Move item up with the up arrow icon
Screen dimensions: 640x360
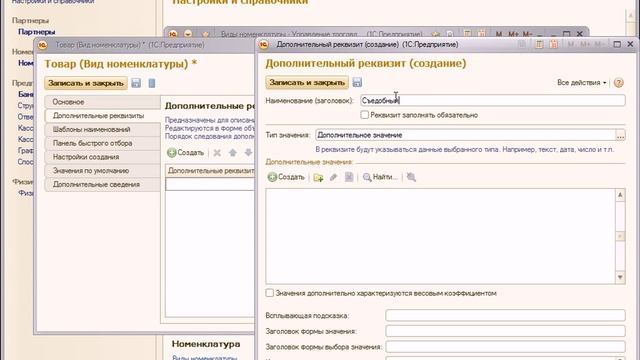pyautogui.click(x=233, y=153)
